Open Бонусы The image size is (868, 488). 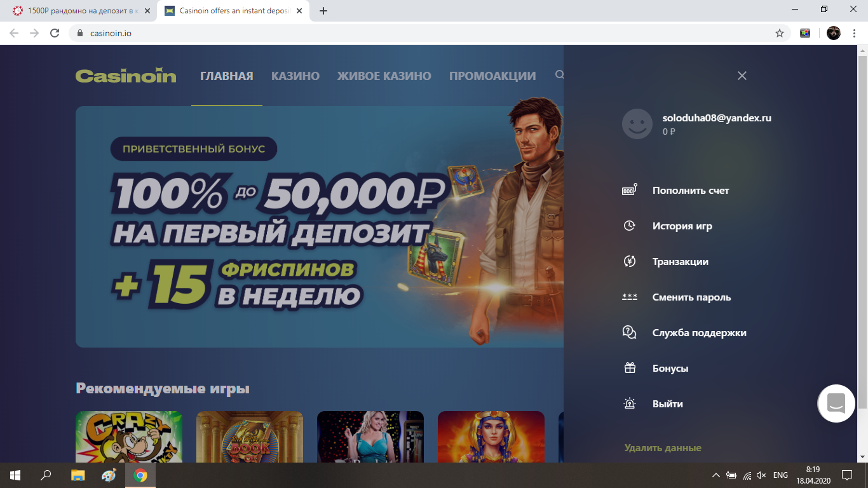(670, 368)
